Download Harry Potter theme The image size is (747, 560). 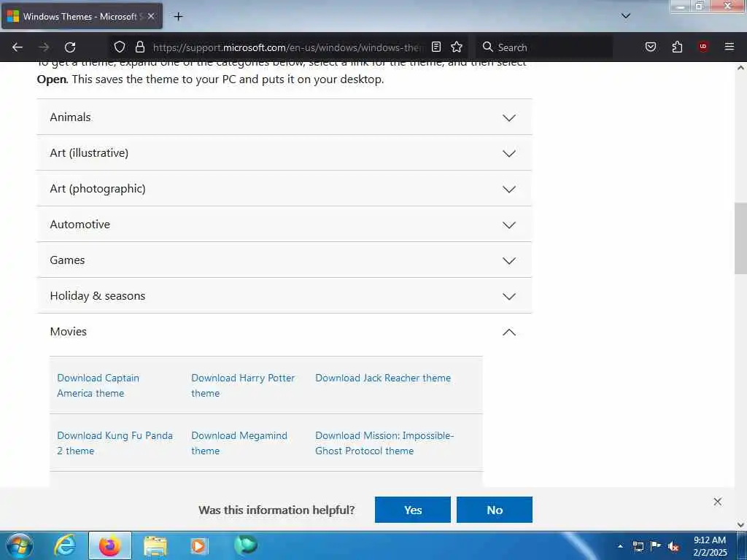click(243, 385)
